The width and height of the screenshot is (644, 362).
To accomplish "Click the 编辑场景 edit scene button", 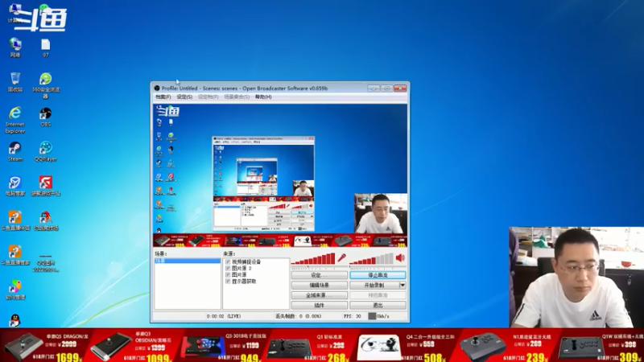I will point(319,285).
